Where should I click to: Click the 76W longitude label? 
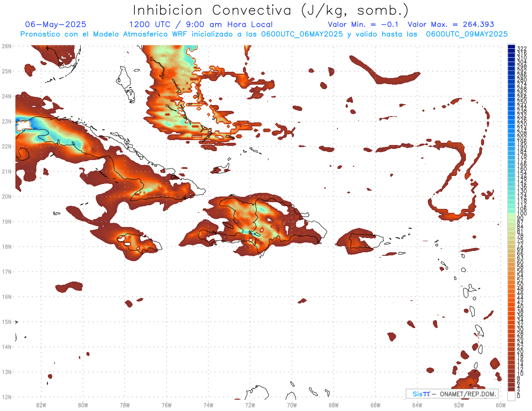[x=167, y=405]
